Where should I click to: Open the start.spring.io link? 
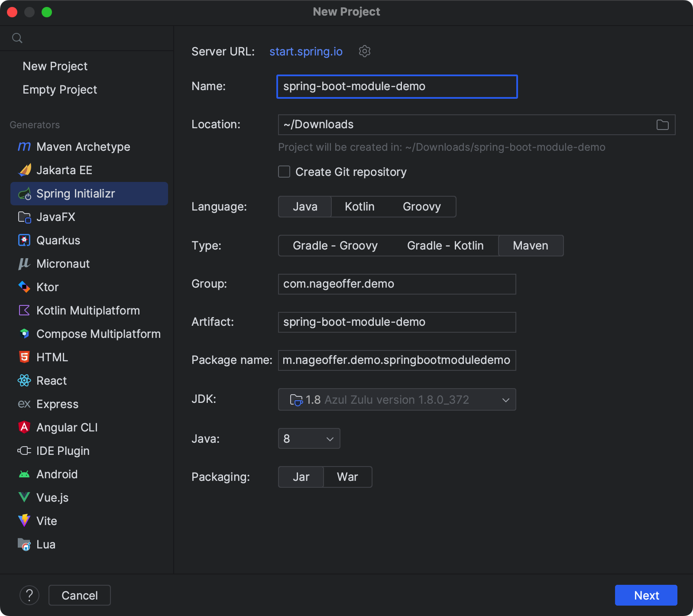pyautogui.click(x=306, y=52)
